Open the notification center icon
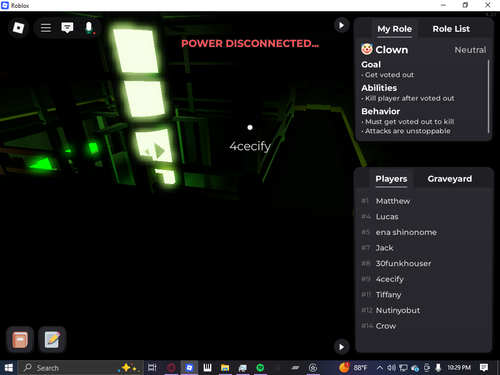 click(x=484, y=368)
